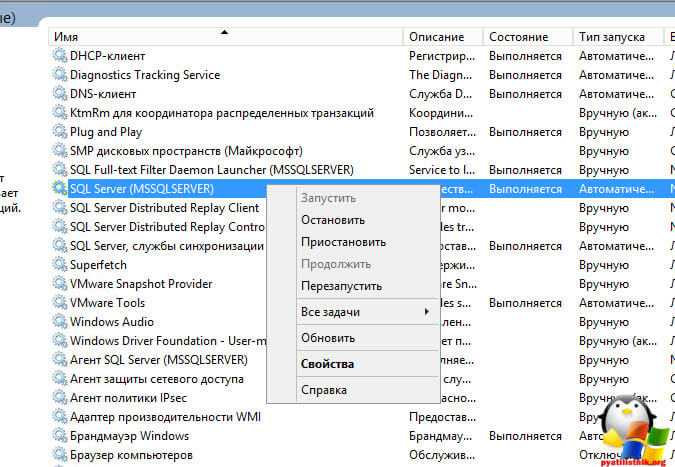Select the Браузер компьютеров service name
The height and width of the screenshot is (467, 675).
[x=131, y=455]
